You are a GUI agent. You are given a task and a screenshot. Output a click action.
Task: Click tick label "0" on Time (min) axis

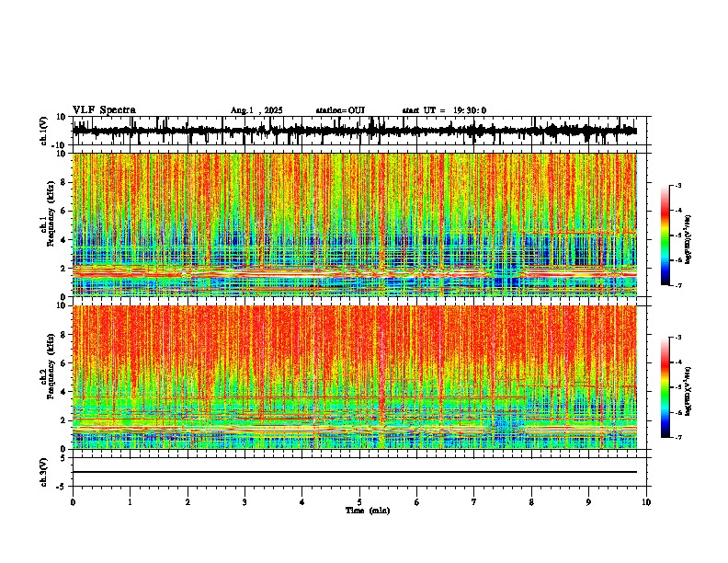[x=73, y=502]
